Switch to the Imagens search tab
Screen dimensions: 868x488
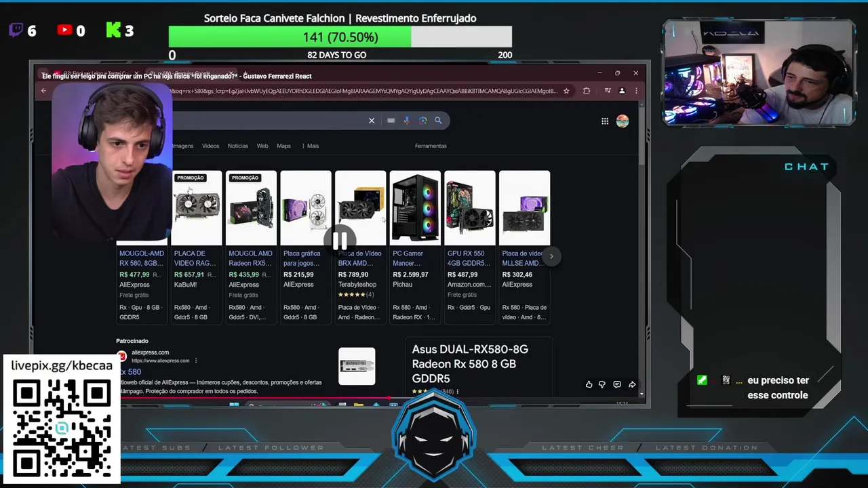(182, 146)
